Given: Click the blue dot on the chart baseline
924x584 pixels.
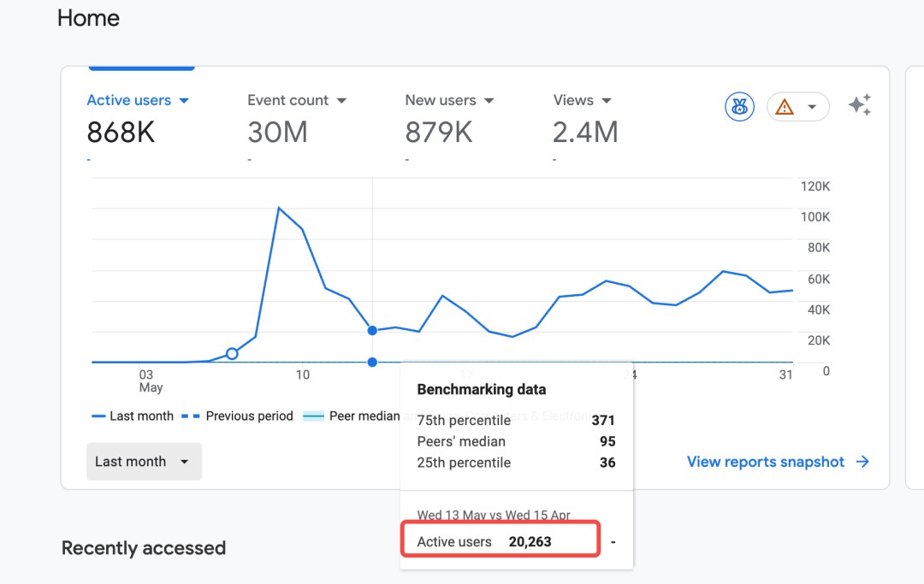Looking at the screenshot, I should (x=372, y=362).
